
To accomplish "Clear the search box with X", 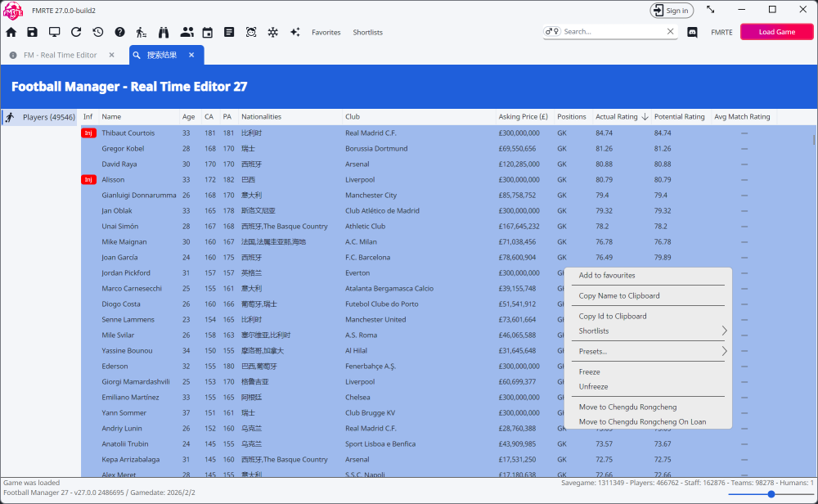I will pos(671,31).
